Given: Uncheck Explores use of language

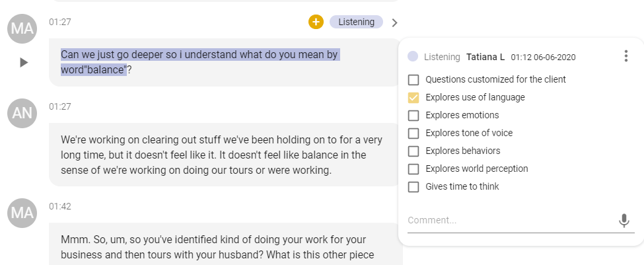Looking at the screenshot, I should click(413, 98).
